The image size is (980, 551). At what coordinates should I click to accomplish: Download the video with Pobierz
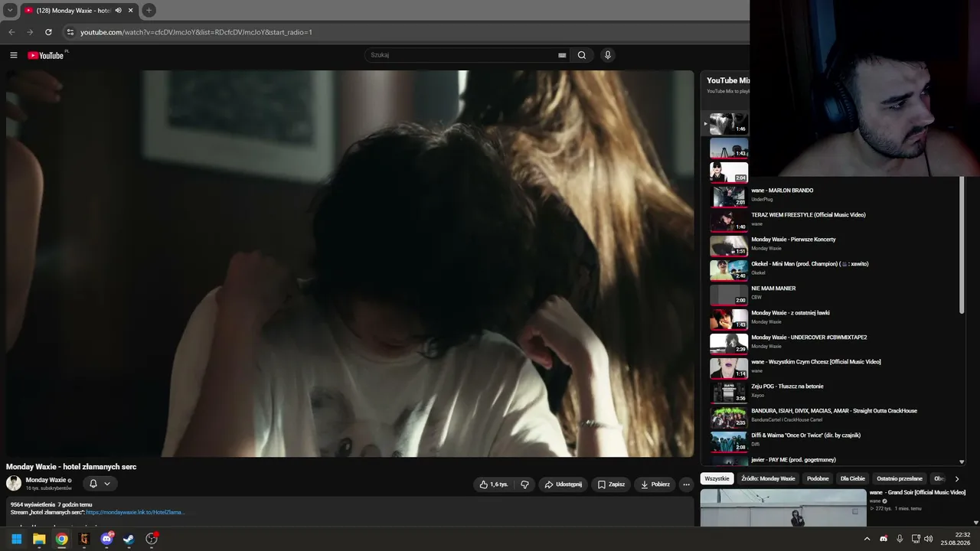click(x=655, y=484)
